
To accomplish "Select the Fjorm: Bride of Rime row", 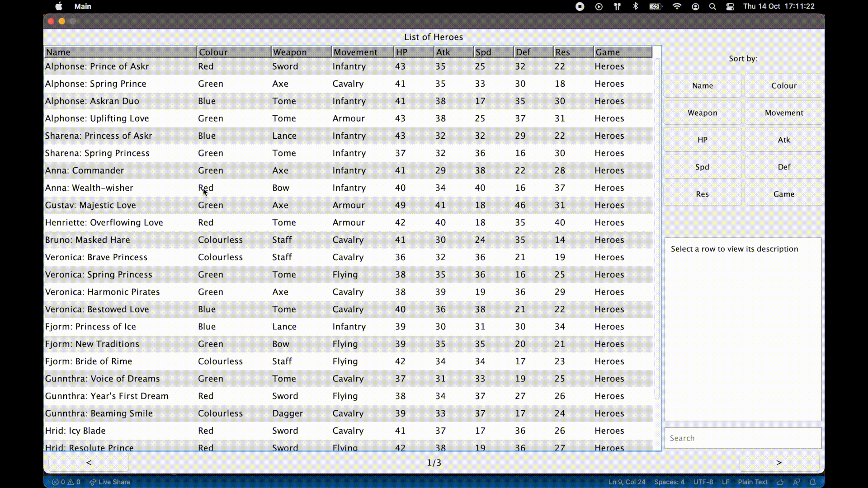I will 349,361.
